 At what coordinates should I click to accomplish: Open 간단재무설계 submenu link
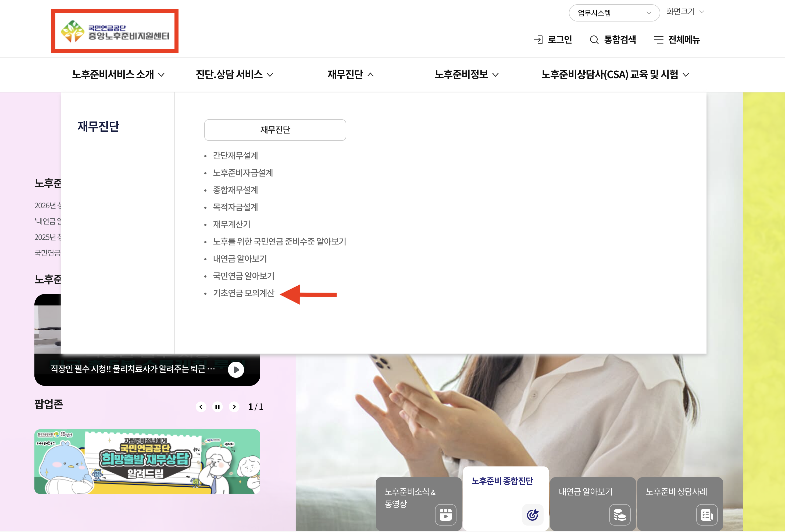point(236,156)
